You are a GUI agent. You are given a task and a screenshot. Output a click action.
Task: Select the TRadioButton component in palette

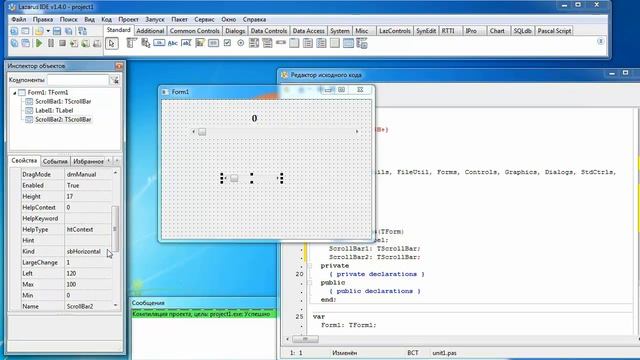pos(240,43)
